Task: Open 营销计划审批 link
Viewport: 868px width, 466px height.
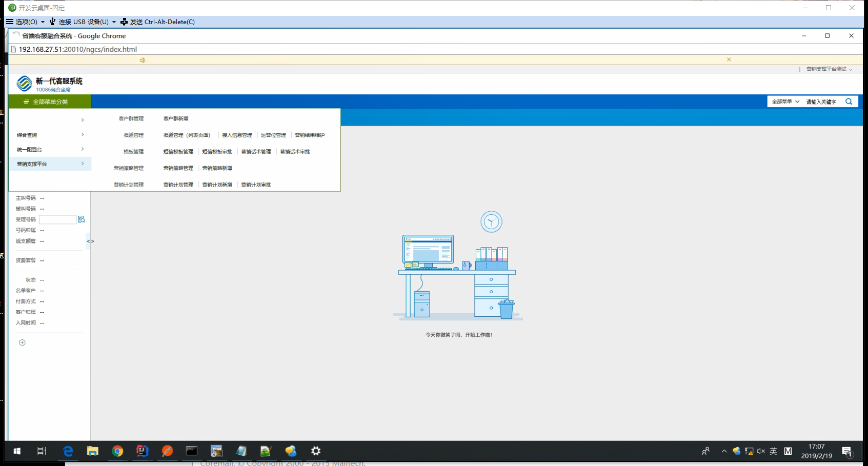Action: [x=256, y=184]
